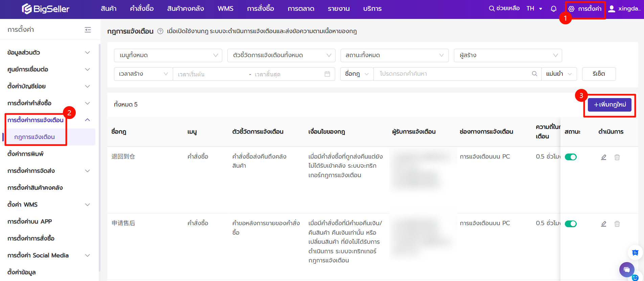Image resolution: width=644 pixels, height=281 pixels.
Task: Open the ตัวชี้วัดการแจ้งเตือนทั้งหมด dropdown
Action: pyautogui.click(x=281, y=55)
